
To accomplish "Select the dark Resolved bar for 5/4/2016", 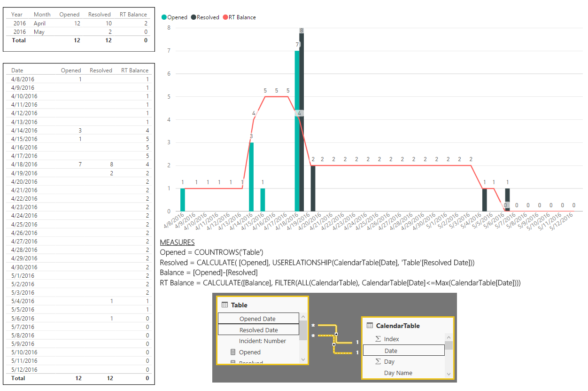I will coord(485,200).
